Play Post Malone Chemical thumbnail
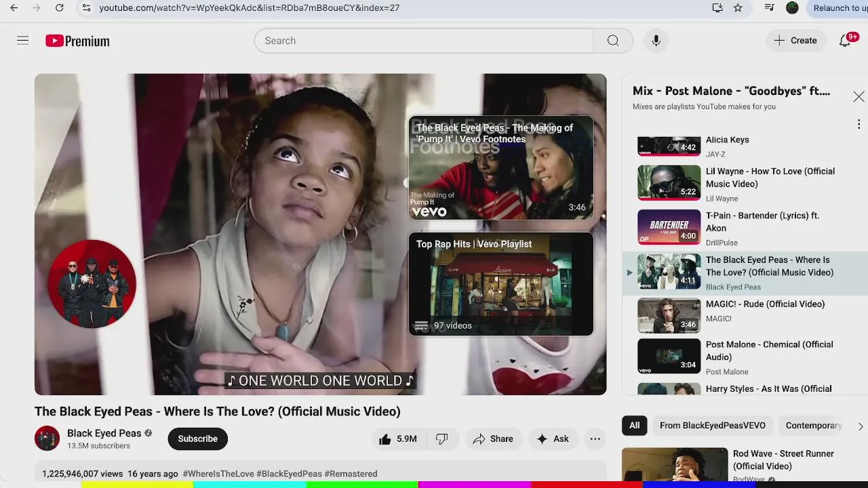The image size is (868, 488). pyautogui.click(x=669, y=357)
